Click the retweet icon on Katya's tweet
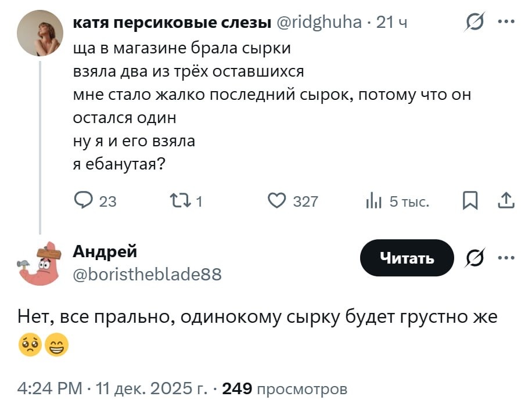The width and height of the screenshot is (532, 418). coord(176,201)
